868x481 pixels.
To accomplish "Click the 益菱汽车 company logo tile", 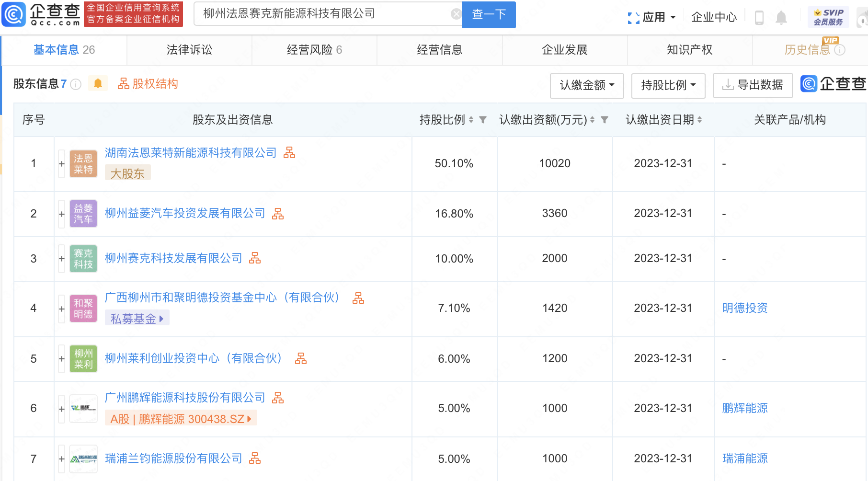I will pyautogui.click(x=83, y=214).
